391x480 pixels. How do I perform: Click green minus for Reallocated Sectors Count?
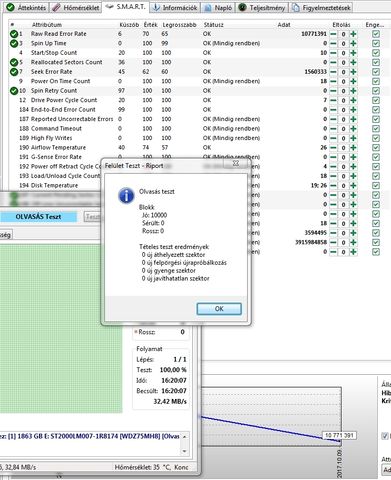(x=333, y=62)
